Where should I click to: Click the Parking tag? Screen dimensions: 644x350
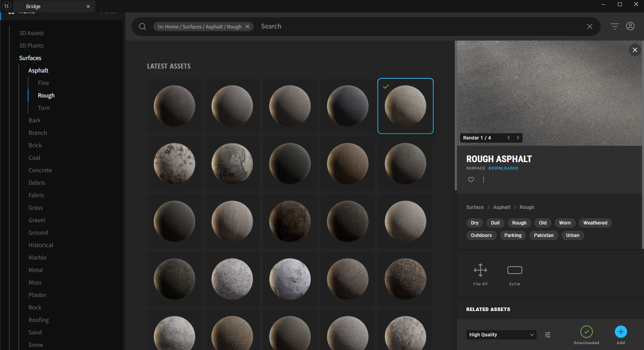(x=513, y=235)
